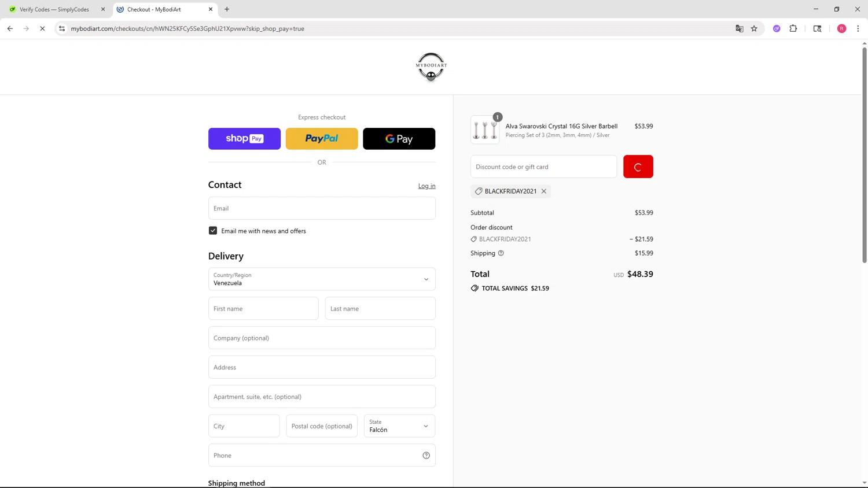Click the translate page icon
This screenshot has height=488, width=868.
[739, 28]
